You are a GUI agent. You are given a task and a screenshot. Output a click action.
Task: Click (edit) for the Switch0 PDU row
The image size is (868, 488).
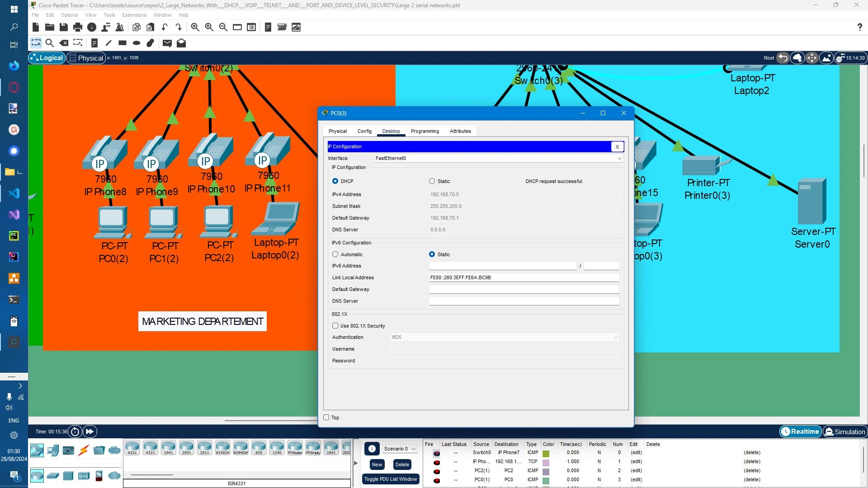point(636,452)
